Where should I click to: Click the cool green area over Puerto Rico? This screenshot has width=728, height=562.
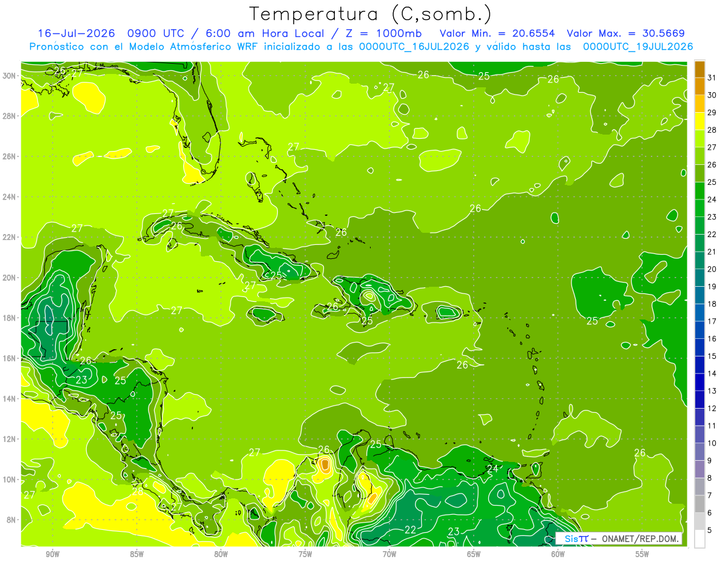(x=448, y=312)
